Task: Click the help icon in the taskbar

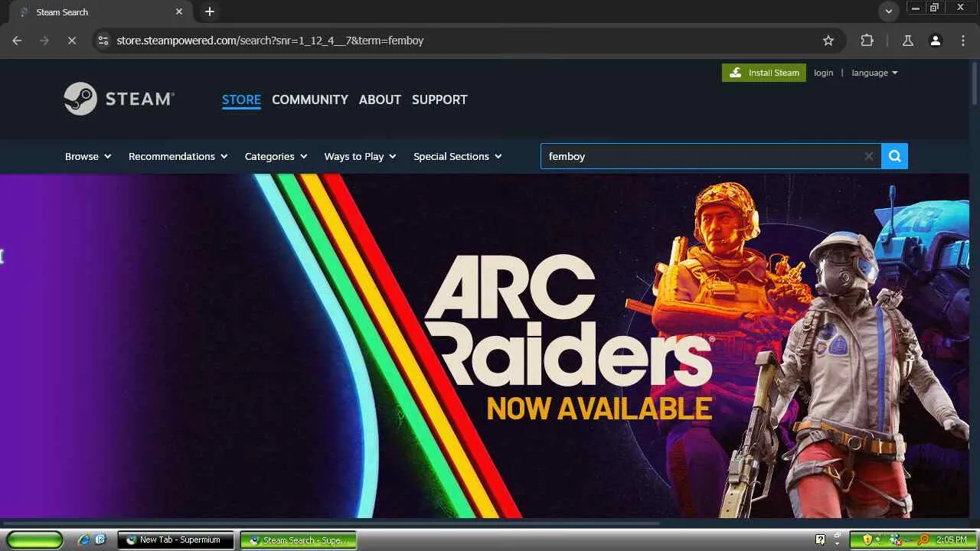Action: click(820, 540)
